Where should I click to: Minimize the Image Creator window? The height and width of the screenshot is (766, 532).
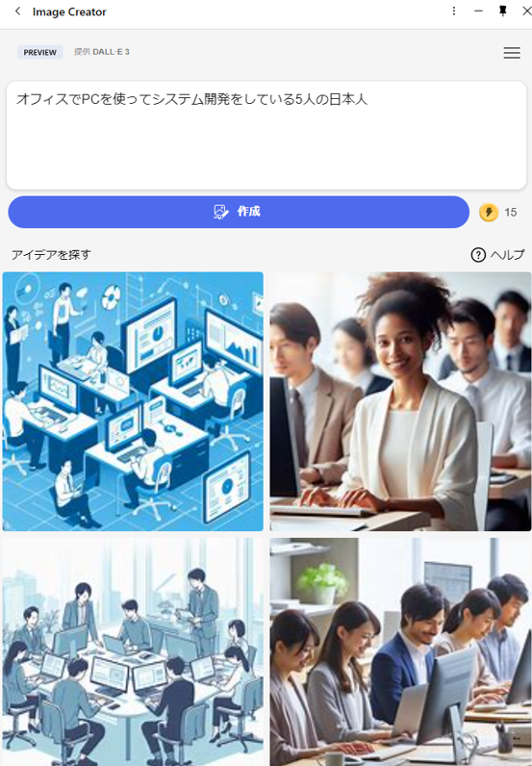click(478, 12)
